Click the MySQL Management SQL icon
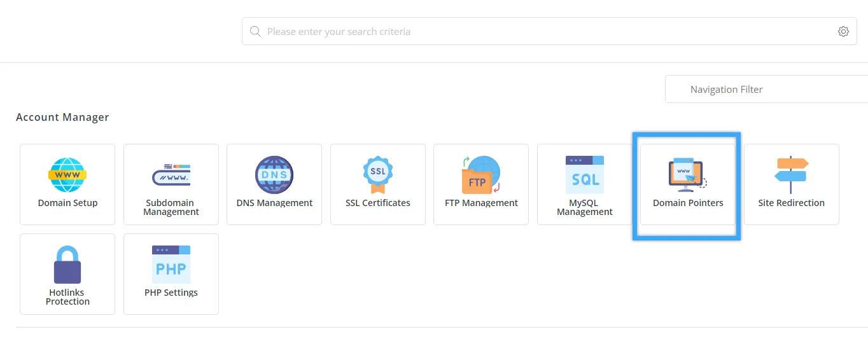868x339 pixels. pyautogui.click(x=584, y=175)
